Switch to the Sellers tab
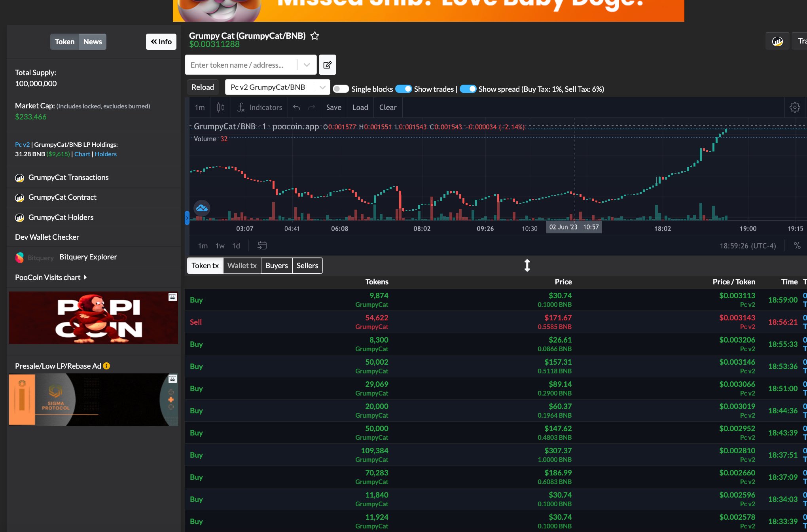 [x=307, y=265]
